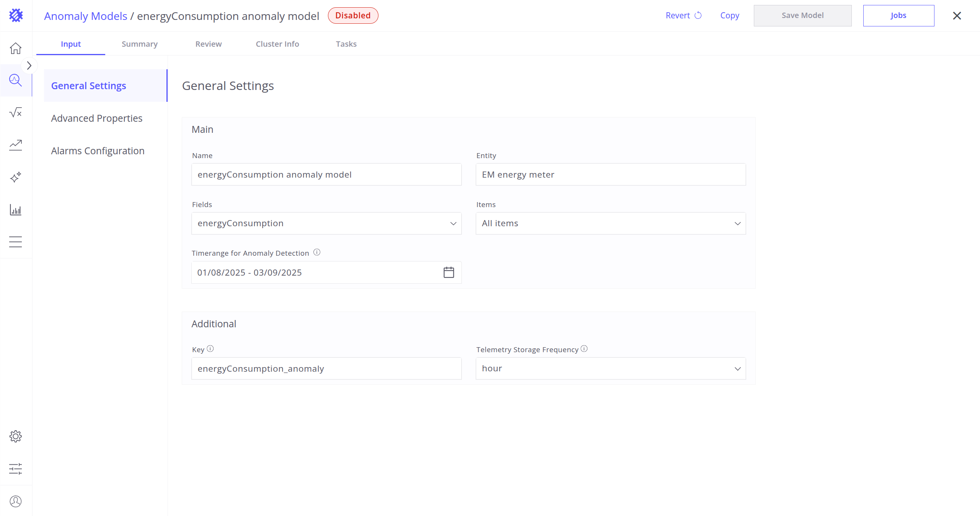Expand the Items dropdown

click(610, 224)
